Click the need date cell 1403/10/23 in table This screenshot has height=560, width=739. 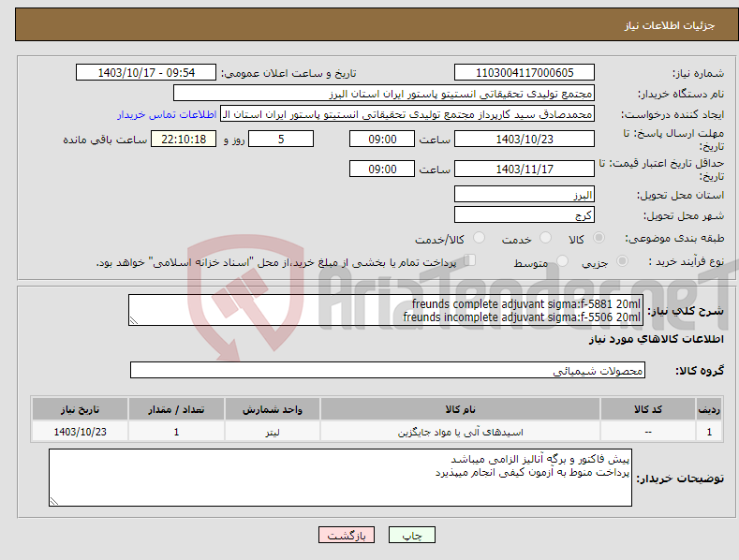tap(81, 432)
